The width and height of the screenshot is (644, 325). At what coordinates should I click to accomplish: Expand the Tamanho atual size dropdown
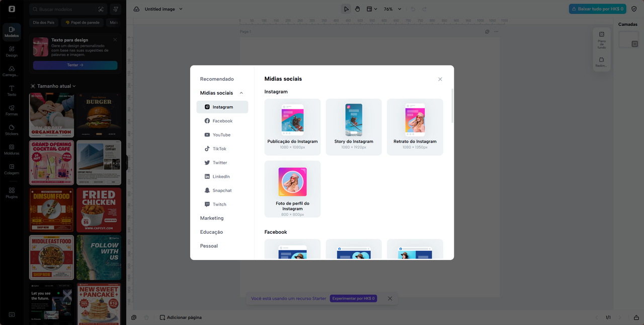click(53, 86)
